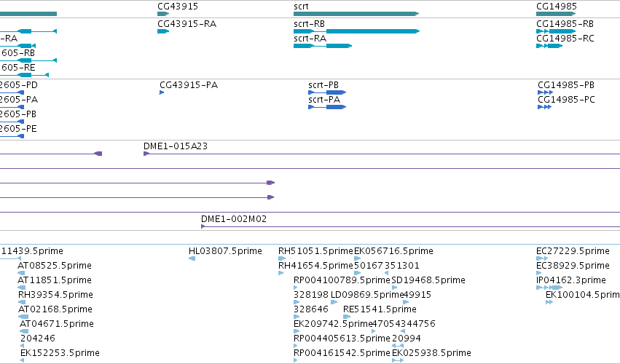The height and width of the screenshot is (364, 620).
Task: Select the CG43915 gene glyph
Action: click(x=163, y=14)
